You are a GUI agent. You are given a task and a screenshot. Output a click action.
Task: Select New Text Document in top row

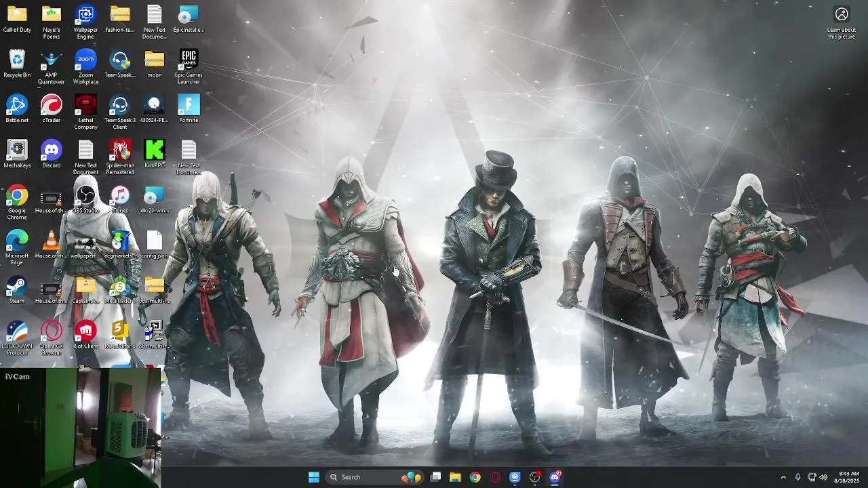coord(155,22)
